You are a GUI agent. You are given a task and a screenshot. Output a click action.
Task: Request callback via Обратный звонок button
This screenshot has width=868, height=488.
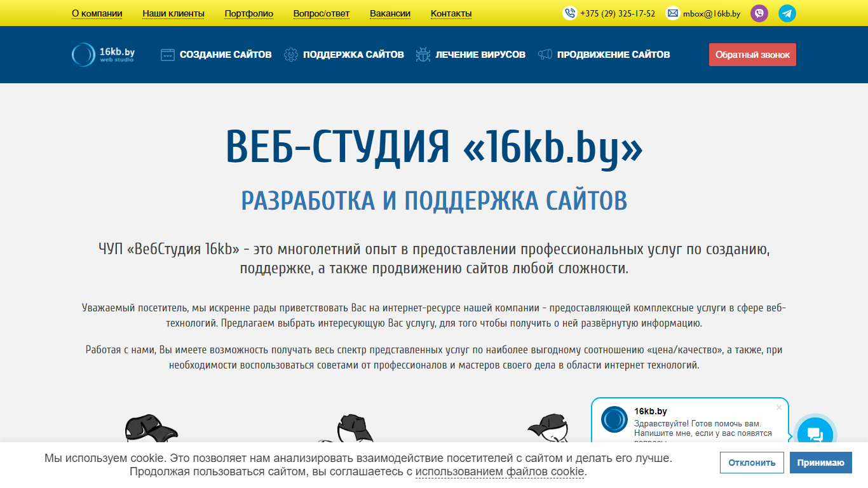[x=752, y=55]
